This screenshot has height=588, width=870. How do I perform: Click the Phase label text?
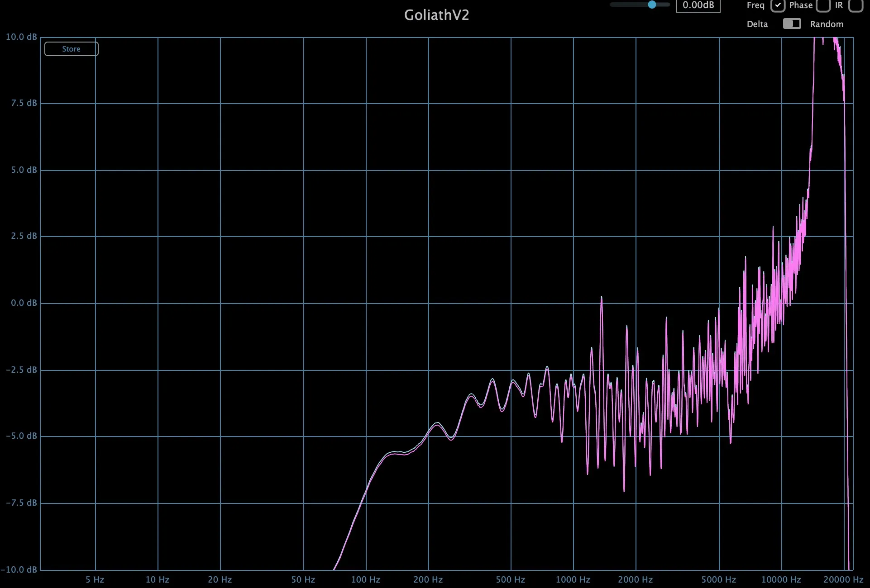point(801,5)
